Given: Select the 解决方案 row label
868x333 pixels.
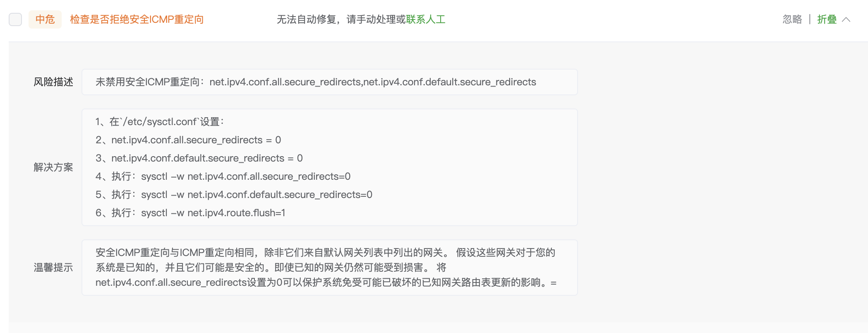Looking at the screenshot, I should 53,167.
